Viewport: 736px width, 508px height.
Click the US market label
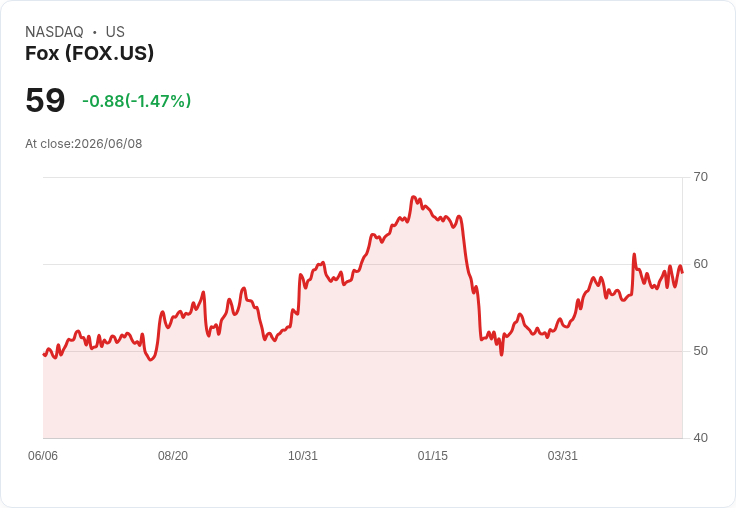[x=115, y=32]
